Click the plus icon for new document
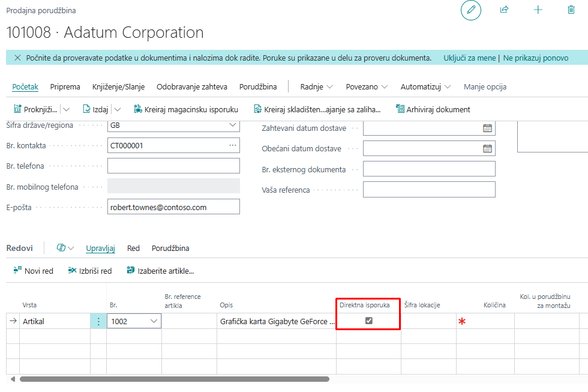 point(538,10)
